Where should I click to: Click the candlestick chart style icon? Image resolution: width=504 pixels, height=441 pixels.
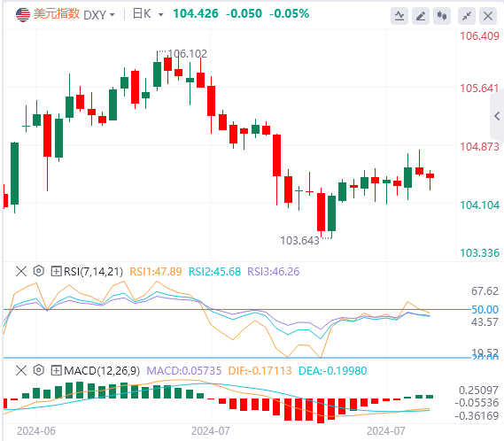tap(442, 16)
